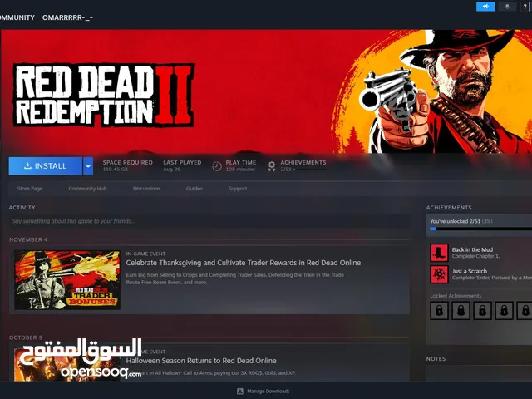The width and height of the screenshot is (532, 399).
Task: Click the Just a Scratch achievement title
Action: pyautogui.click(x=469, y=271)
